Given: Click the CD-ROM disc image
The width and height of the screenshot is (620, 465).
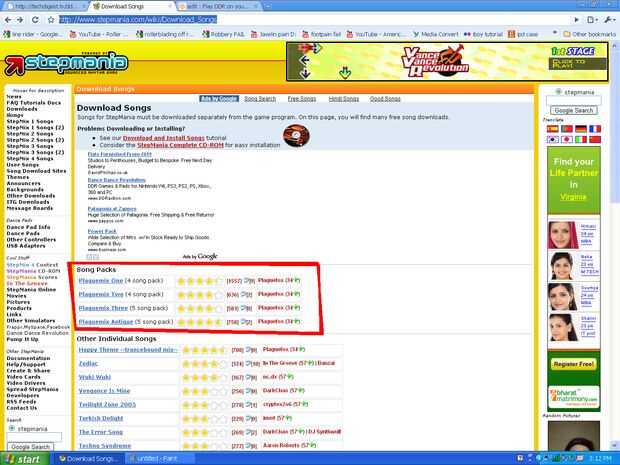Looking at the screenshot, I should tap(297, 136).
